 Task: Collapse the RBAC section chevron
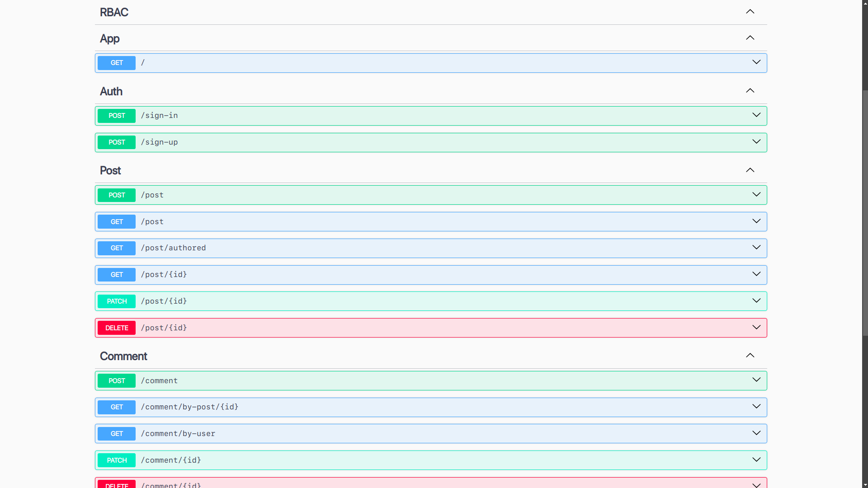point(750,12)
